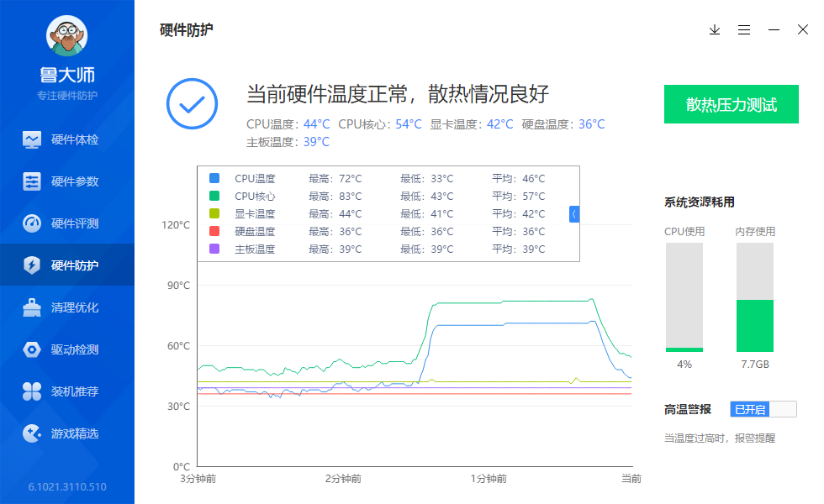Click the green CPU核心 legend swatch
This screenshot has width=824, height=504.
[214, 196]
